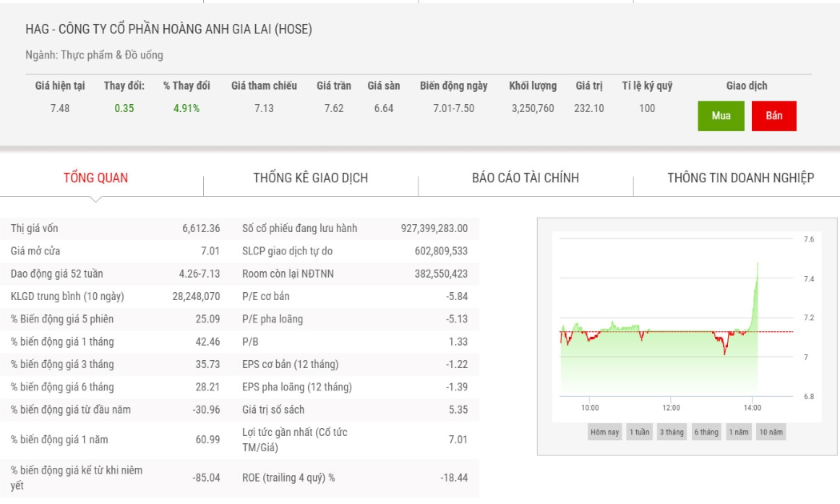Open the BÁO CÁO TÀI CHÍNH tab
This screenshot has width=840, height=504.
click(526, 178)
